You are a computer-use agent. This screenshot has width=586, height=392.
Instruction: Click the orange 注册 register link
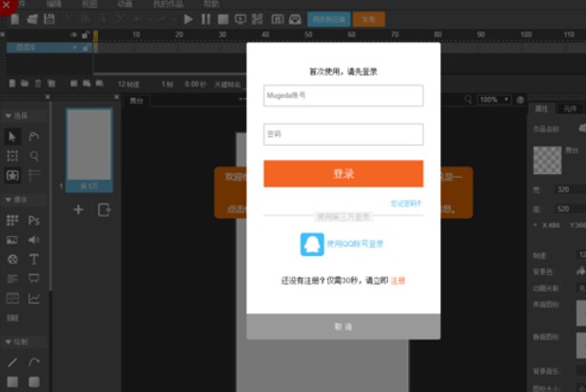(x=398, y=282)
